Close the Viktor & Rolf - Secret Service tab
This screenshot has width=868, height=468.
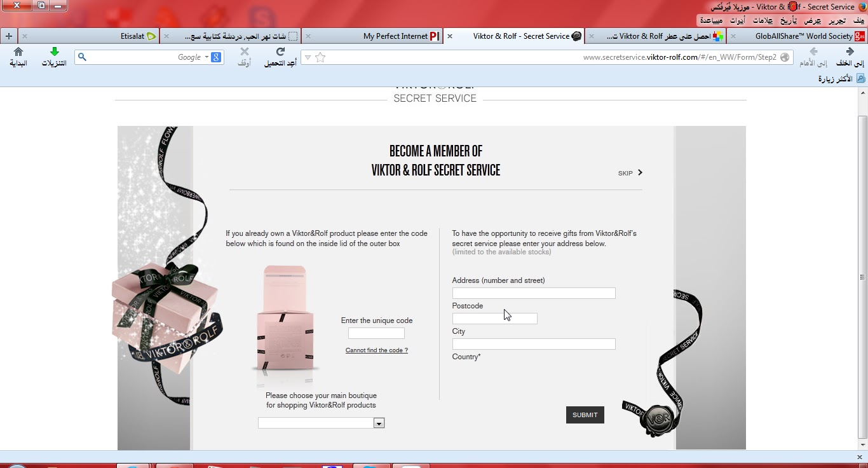click(x=449, y=36)
